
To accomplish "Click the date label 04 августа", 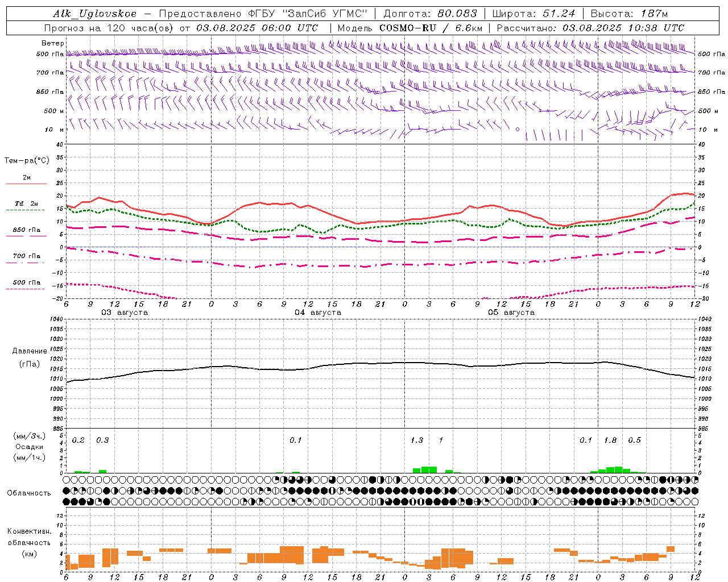I will point(318,313).
